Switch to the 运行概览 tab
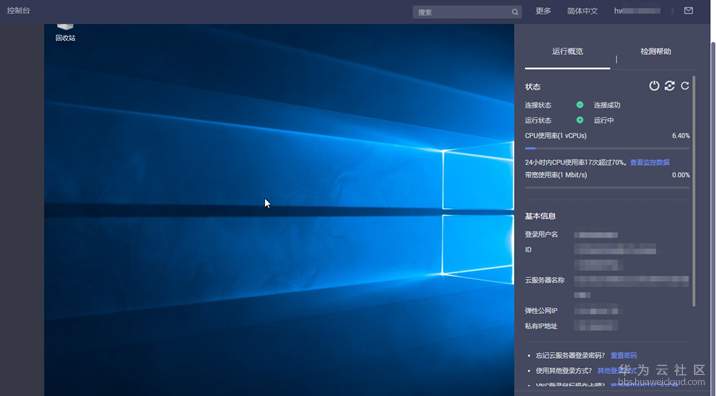 coord(567,52)
